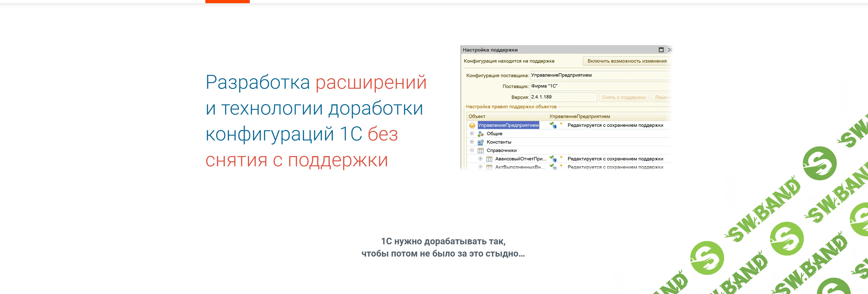
Task: Click the АвансовыйОтчетПри catalog icon
Action: (x=490, y=159)
